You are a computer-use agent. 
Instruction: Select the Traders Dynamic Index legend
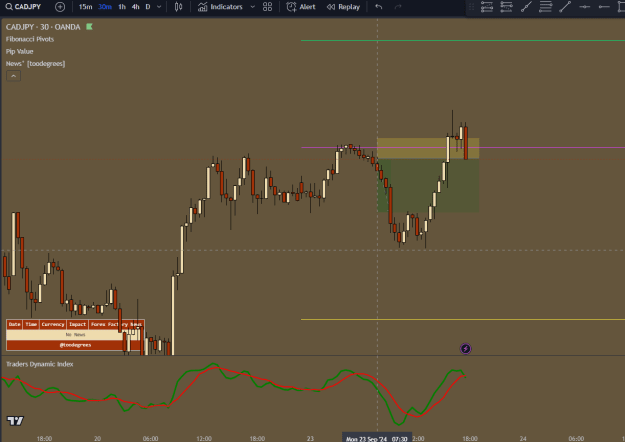point(39,364)
